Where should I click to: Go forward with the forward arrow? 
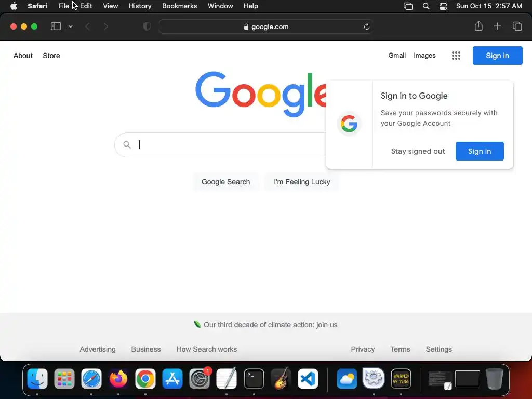click(x=106, y=26)
